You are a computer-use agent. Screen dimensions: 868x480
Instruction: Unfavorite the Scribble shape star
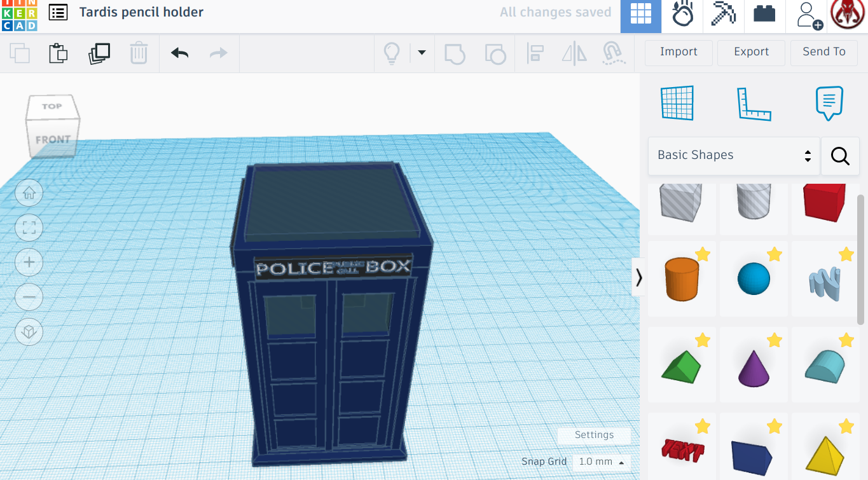(846, 254)
